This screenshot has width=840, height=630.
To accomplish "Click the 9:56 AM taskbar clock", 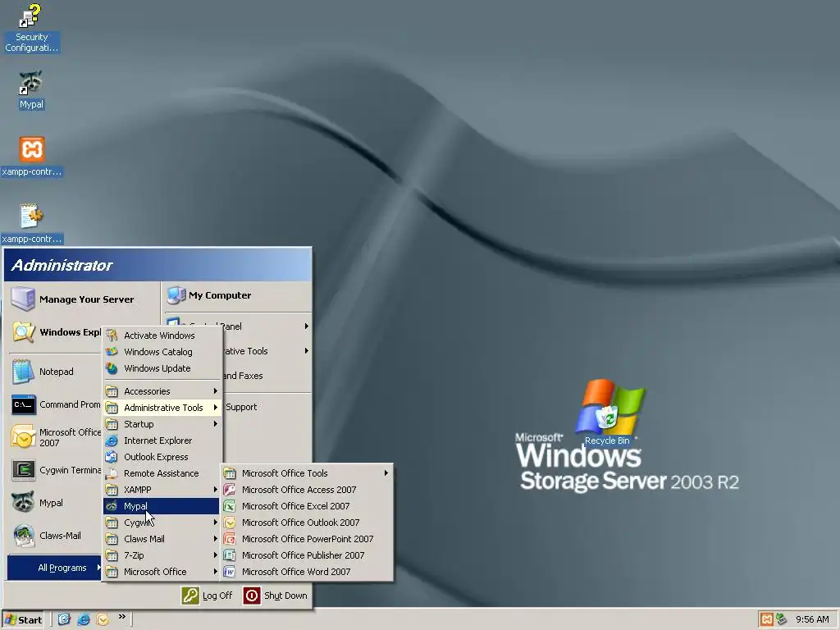I will click(x=812, y=620).
